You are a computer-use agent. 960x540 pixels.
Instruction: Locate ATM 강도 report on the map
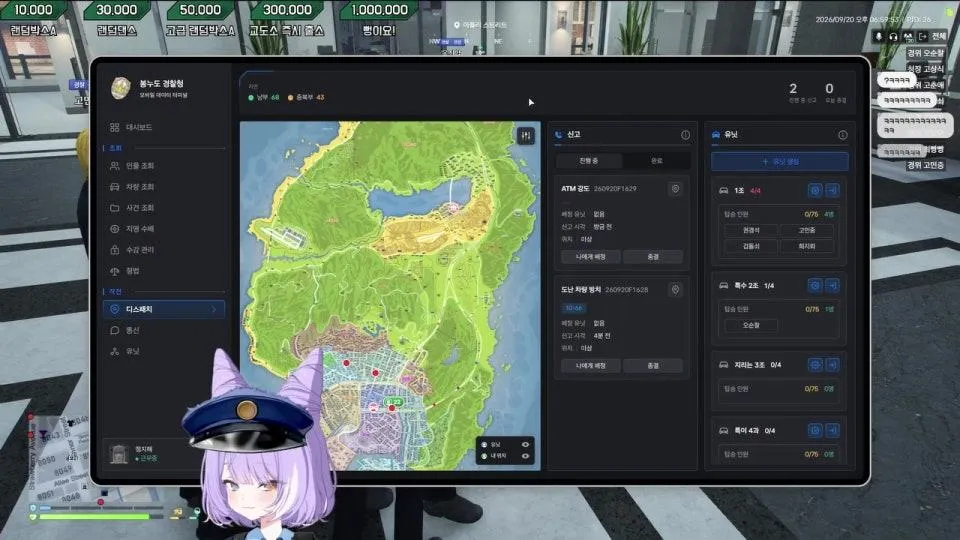(675, 189)
